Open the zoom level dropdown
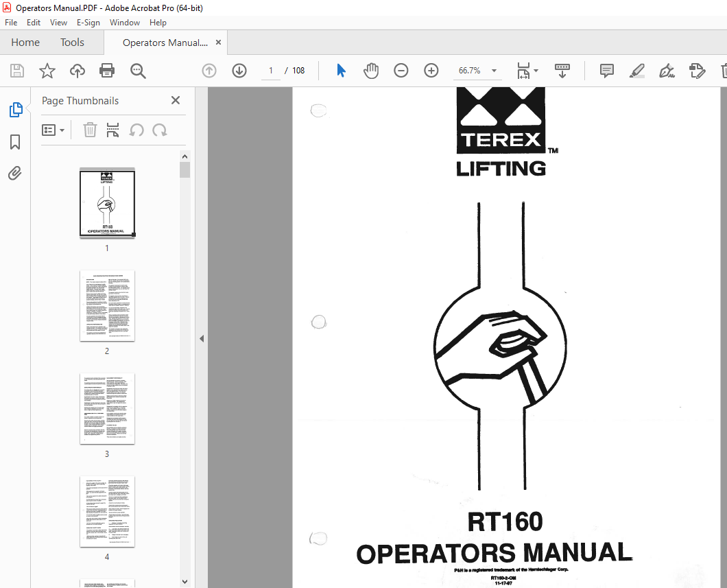The image size is (727, 588). [494, 71]
